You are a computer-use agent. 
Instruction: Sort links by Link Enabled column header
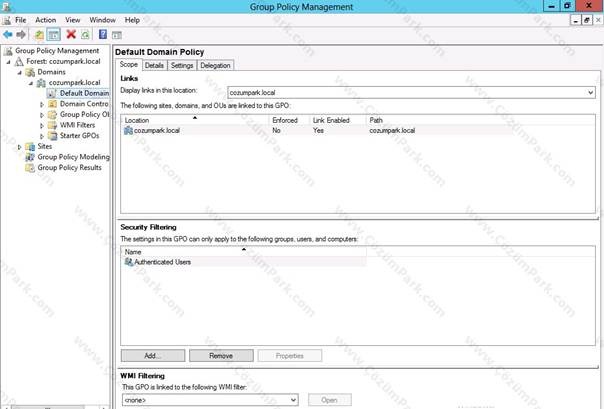[x=337, y=120]
